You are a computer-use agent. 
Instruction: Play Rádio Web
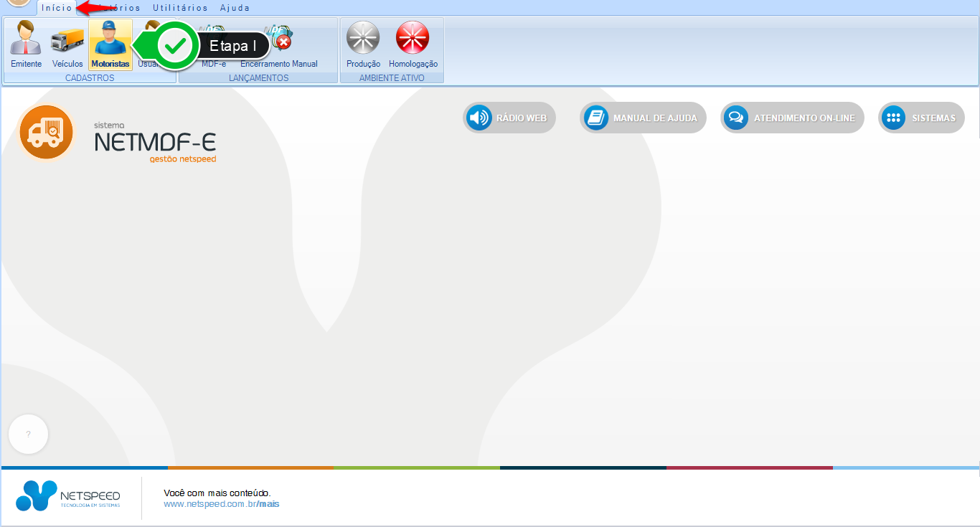coord(510,118)
